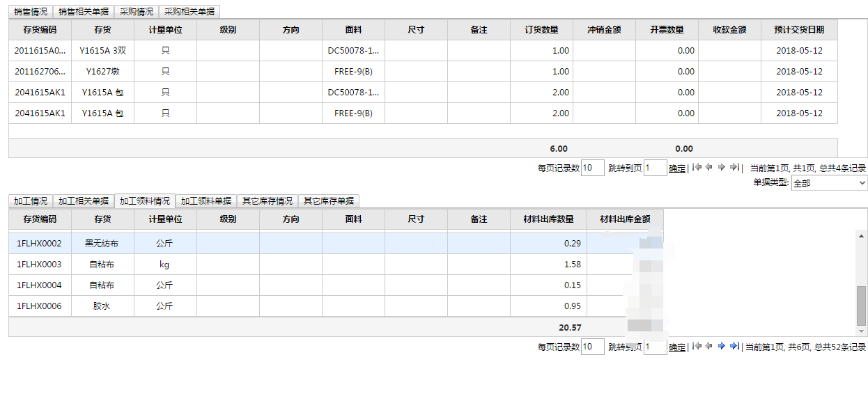The image size is (868, 394).
Task: Switch to the 销售相关单据 tab
Action: pyautogui.click(x=84, y=12)
